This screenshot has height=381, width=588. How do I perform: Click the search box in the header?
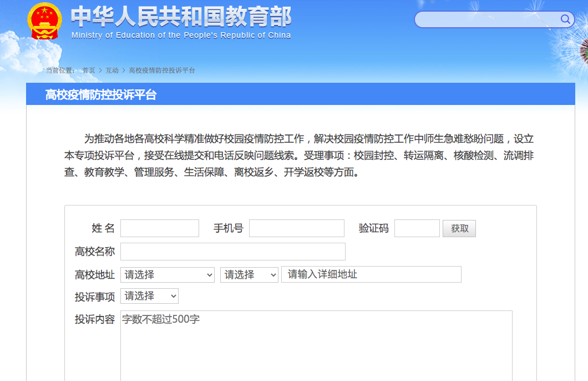pos(488,19)
